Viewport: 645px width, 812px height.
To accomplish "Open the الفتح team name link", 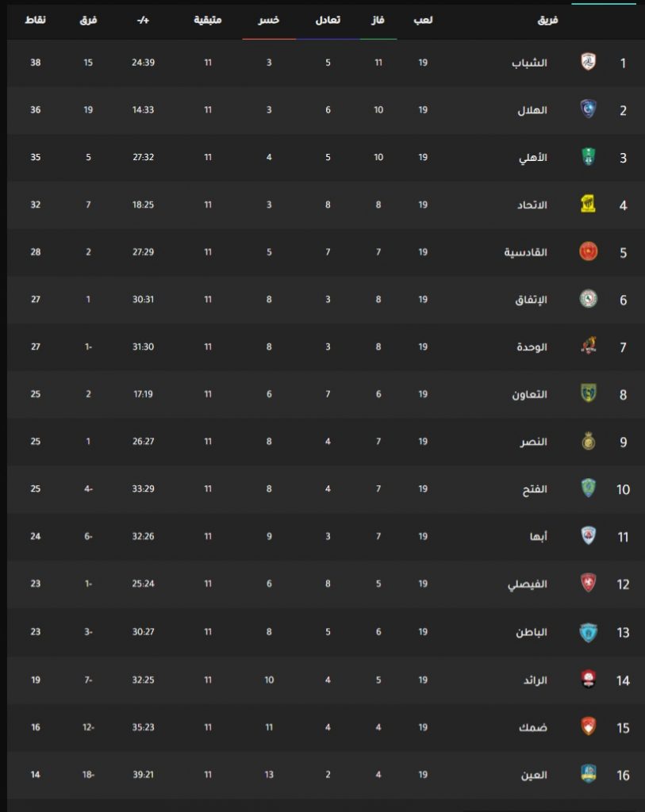I will click(535, 489).
